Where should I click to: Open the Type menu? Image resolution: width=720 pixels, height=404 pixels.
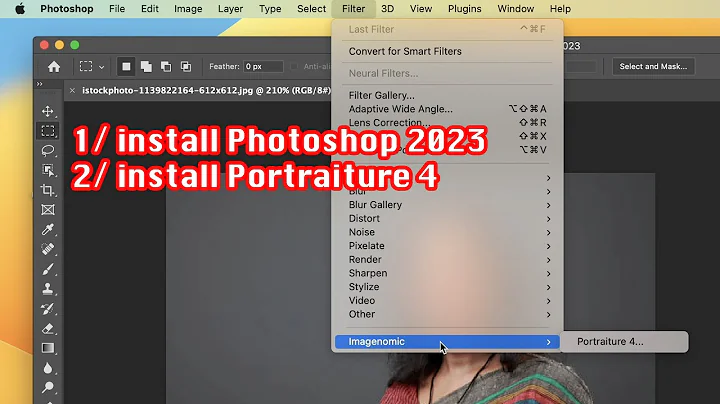click(270, 9)
